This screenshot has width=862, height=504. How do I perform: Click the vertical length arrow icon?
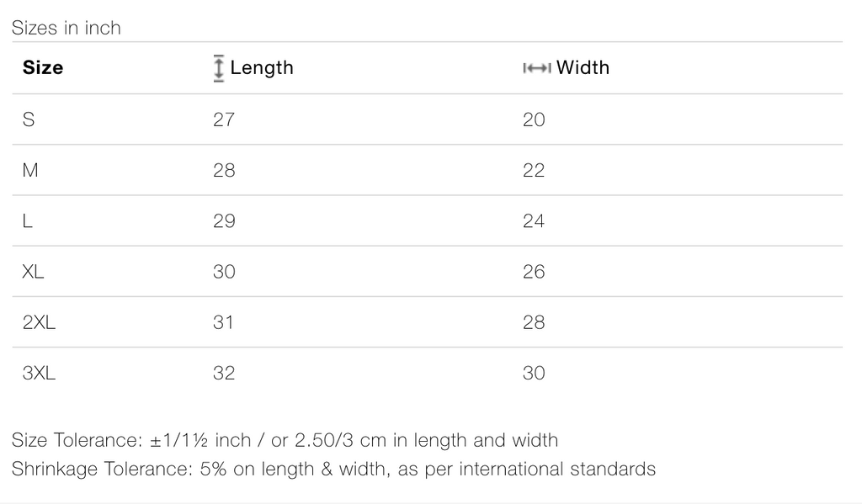click(x=219, y=68)
